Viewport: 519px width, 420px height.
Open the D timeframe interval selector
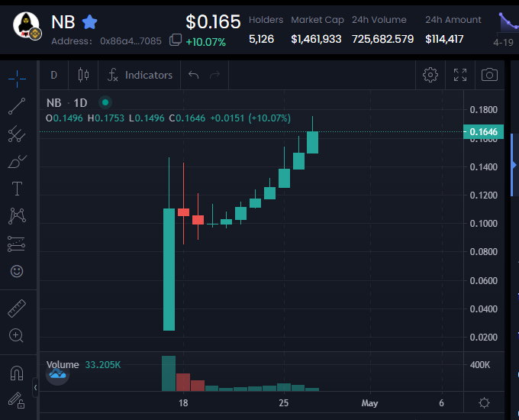54,75
